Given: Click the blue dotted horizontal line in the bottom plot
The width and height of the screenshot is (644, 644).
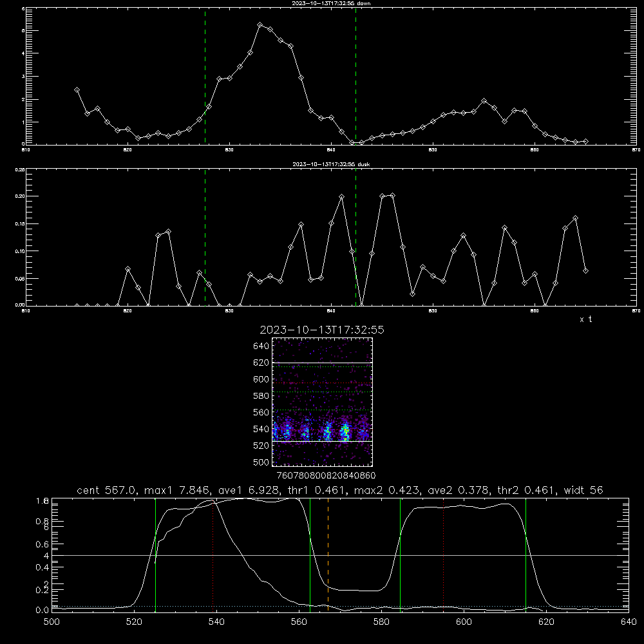Looking at the screenshot, I should pos(340,606).
